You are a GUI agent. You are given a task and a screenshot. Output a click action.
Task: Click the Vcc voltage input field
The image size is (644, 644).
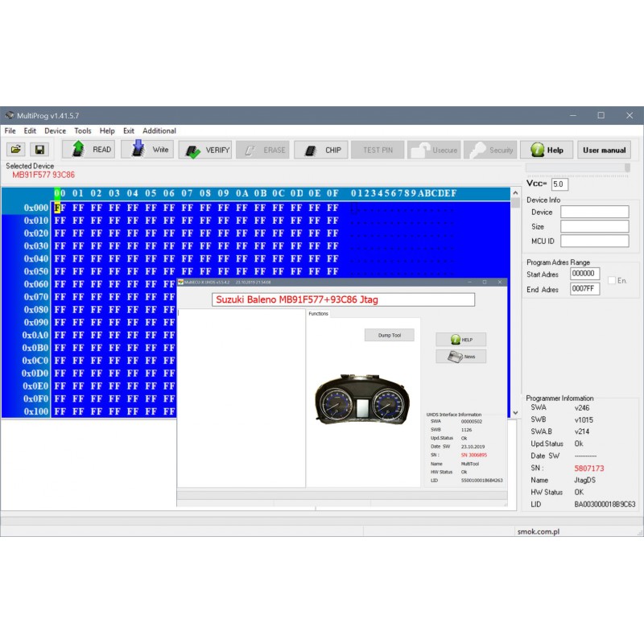pyautogui.click(x=559, y=184)
